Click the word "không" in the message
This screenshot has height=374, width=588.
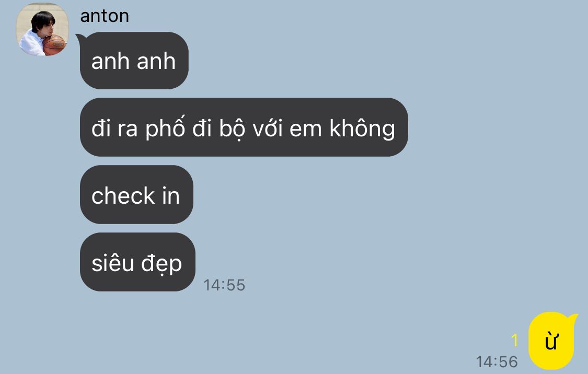tap(362, 128)
